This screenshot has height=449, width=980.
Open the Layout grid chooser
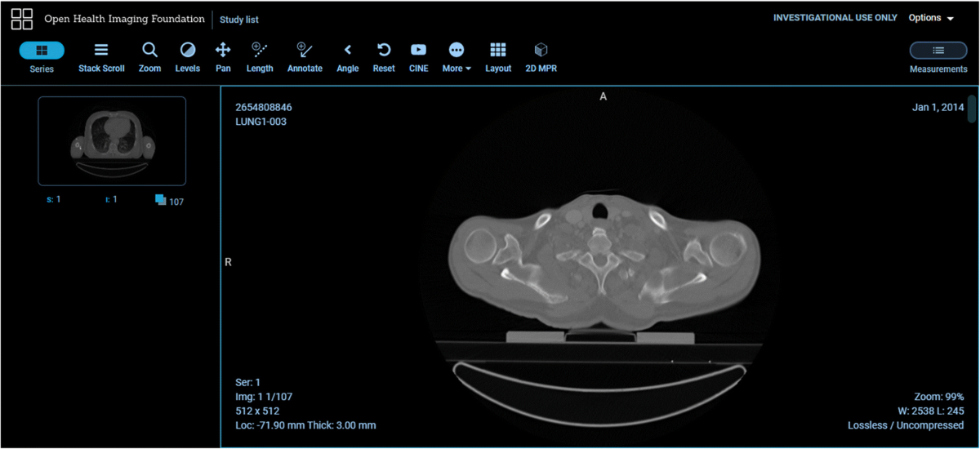click(x=498, y=57)
